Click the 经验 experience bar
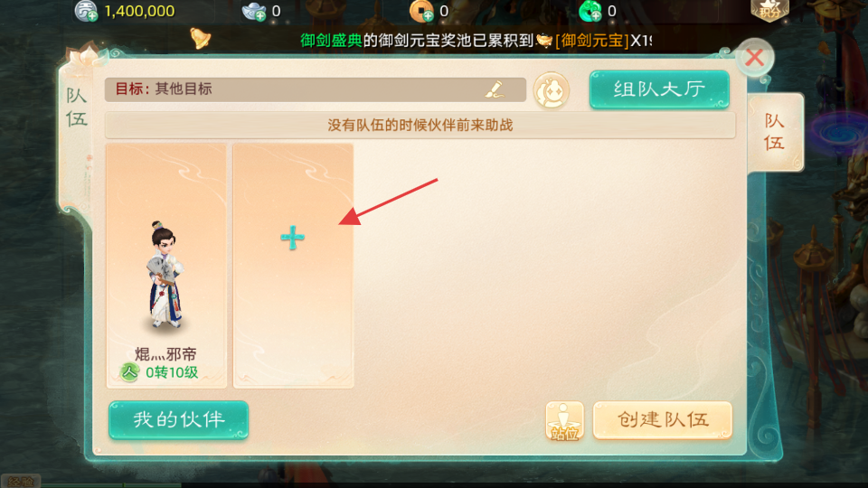The image size is (868, 488). 19,482
